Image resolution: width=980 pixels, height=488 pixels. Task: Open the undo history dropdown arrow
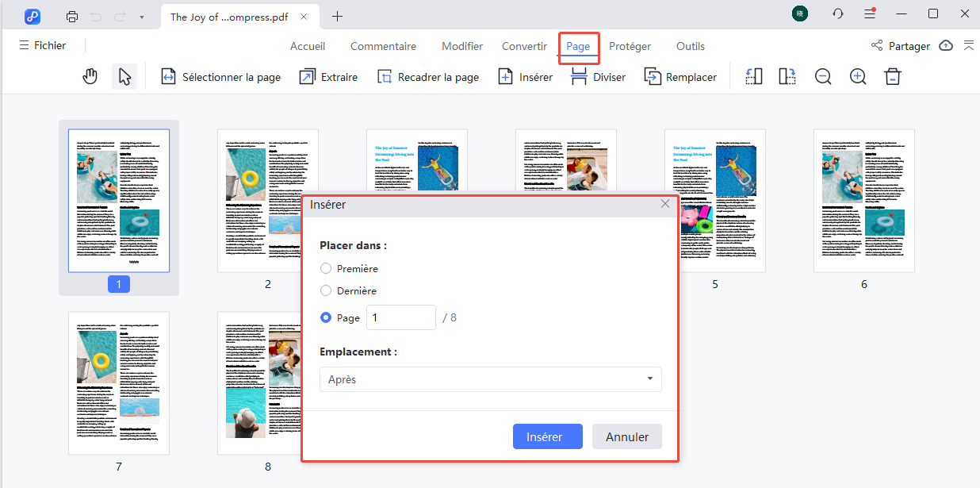pos(143,16)
